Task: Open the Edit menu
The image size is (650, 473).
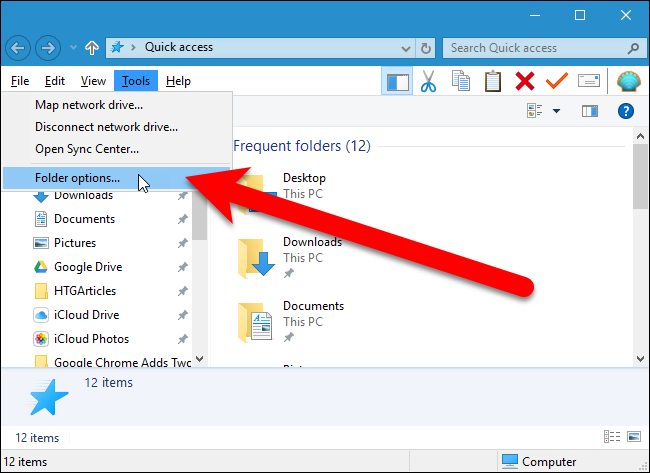Action: (55, 81)
